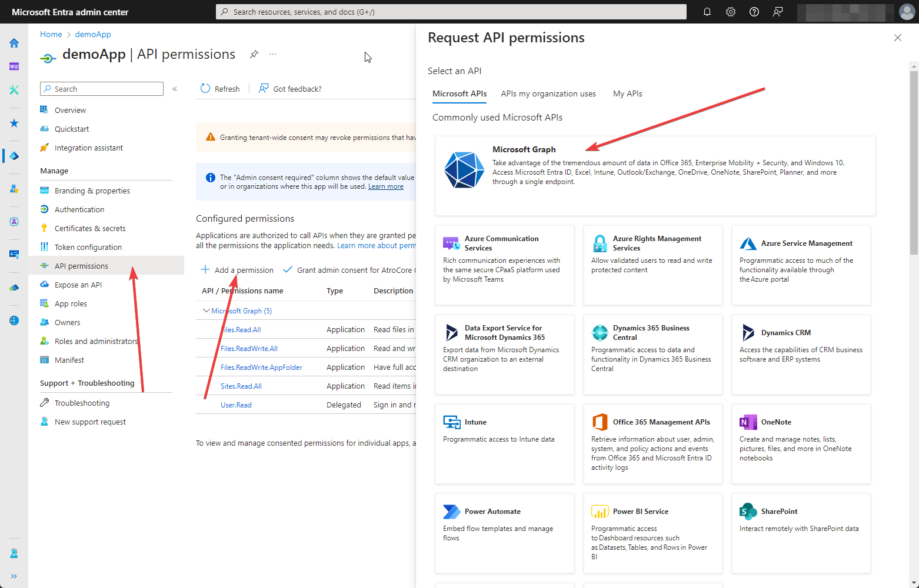
Task: Collapse the Microsoft Graph (5) permissions group
Action: [x=207, y=310]
